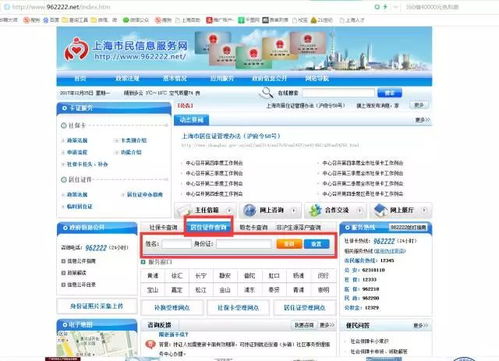Switch to the 社保卡查询 tab

(163, 227)
